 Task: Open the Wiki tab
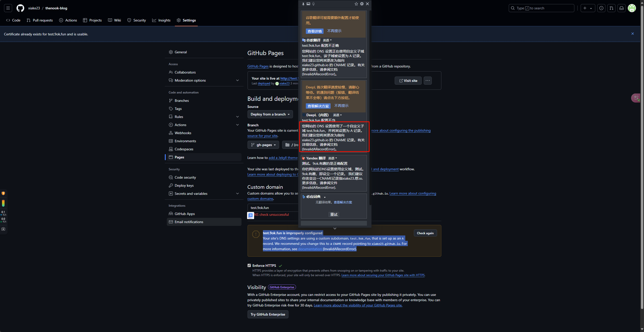(115, 20)
